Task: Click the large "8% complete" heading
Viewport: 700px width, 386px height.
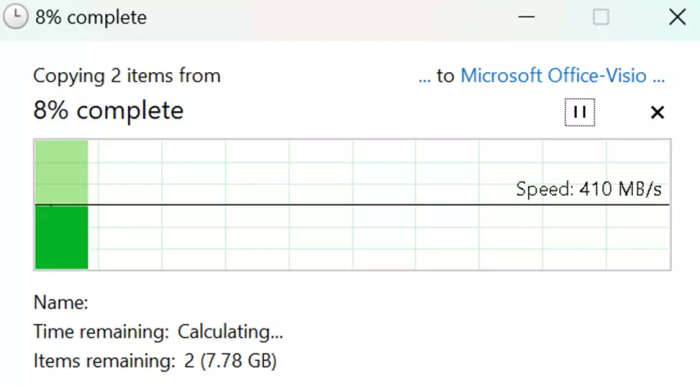Action: (108, 111)
